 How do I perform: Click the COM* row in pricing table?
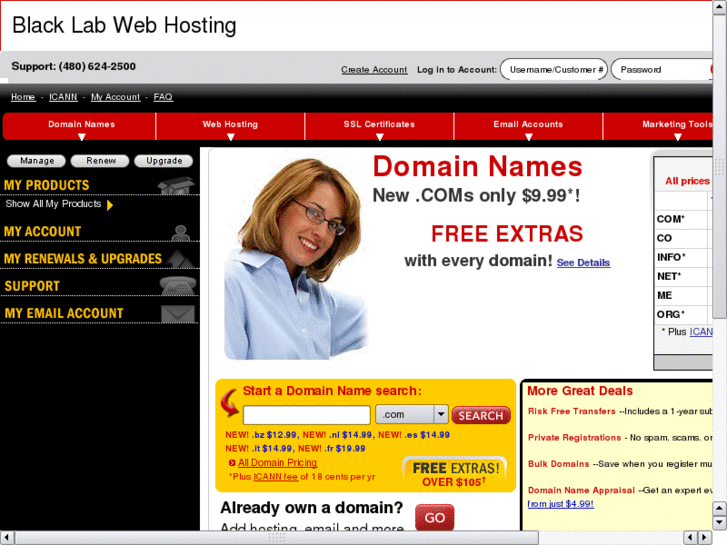pos(684,219)
